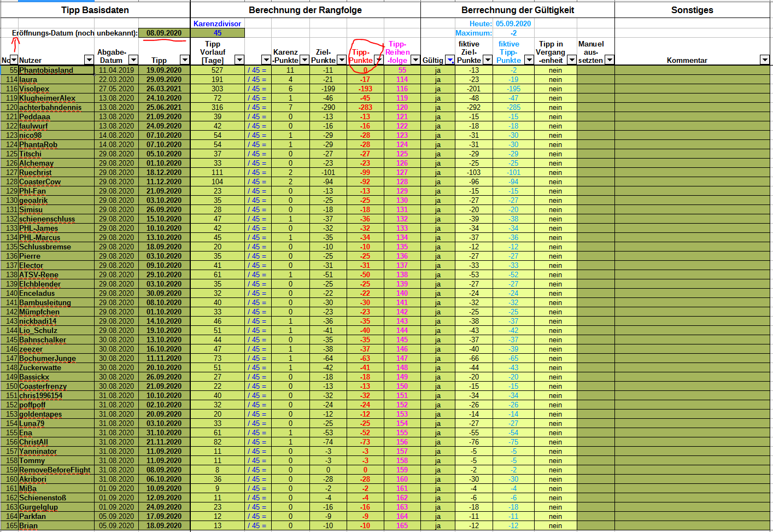The height and width of the screenshot is (532, 773).
Task: Click the 'Heute:' label
Action: point(481,24)
